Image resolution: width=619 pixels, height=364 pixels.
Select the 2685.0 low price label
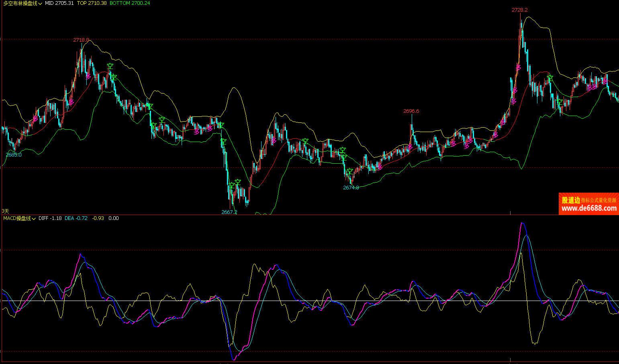point(14,155)
